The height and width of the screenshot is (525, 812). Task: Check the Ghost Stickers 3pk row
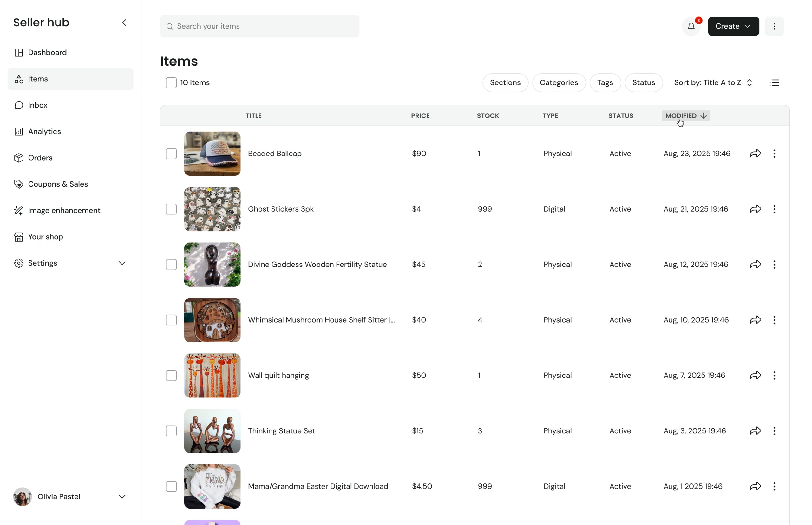tap(171, 209)
